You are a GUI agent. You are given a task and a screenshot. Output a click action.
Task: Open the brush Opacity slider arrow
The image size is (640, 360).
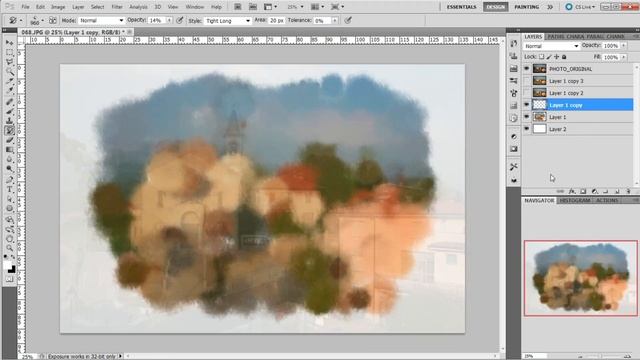click(x=169, y=20)
